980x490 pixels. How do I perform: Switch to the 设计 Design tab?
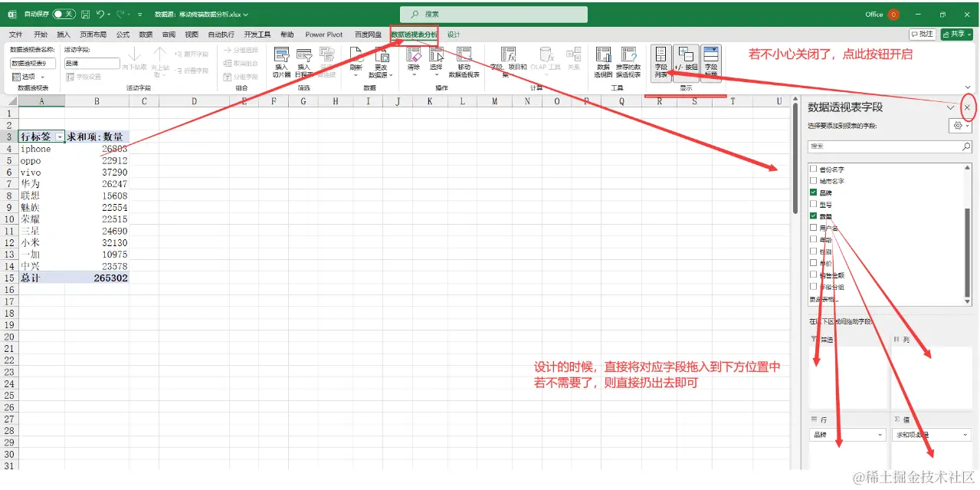(x=454, y=35)
